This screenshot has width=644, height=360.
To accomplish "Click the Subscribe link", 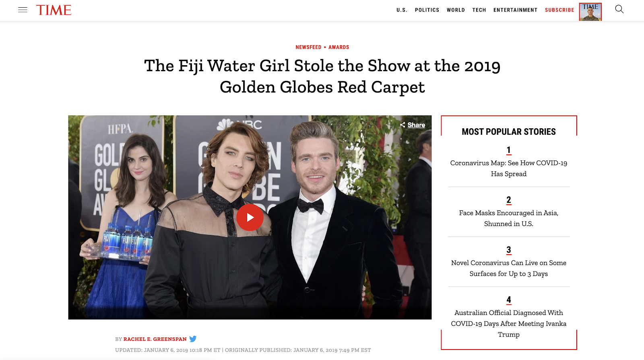I will 559,10.
